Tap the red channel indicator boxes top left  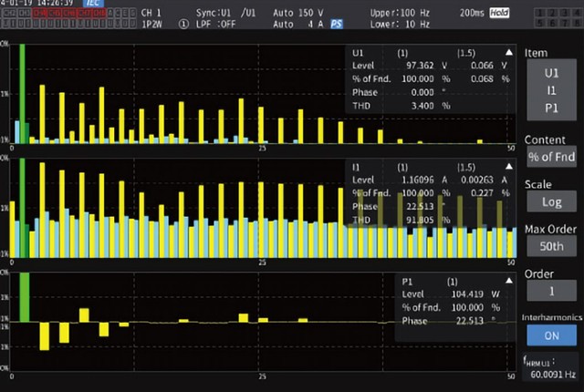[69, 13]
